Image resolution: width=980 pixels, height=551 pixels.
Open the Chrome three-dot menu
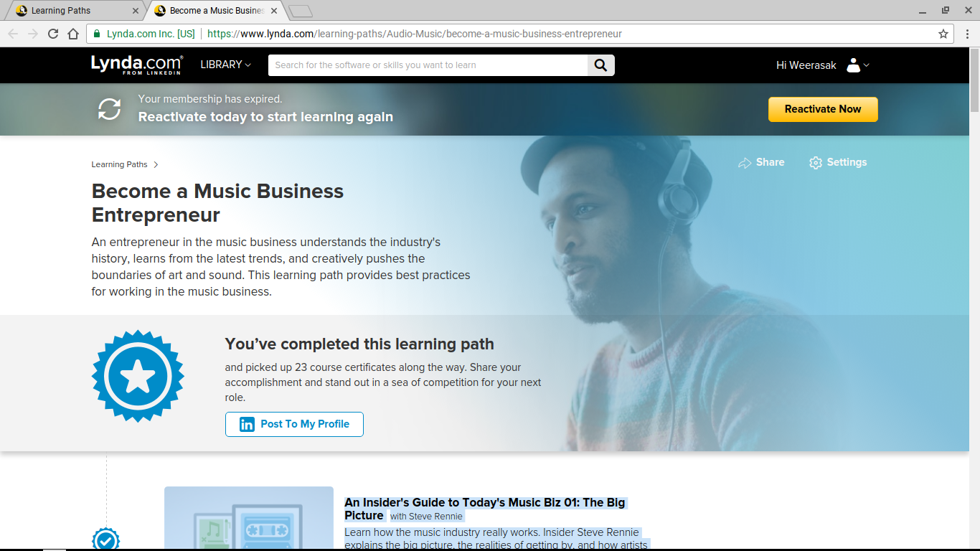pos(968,34)
